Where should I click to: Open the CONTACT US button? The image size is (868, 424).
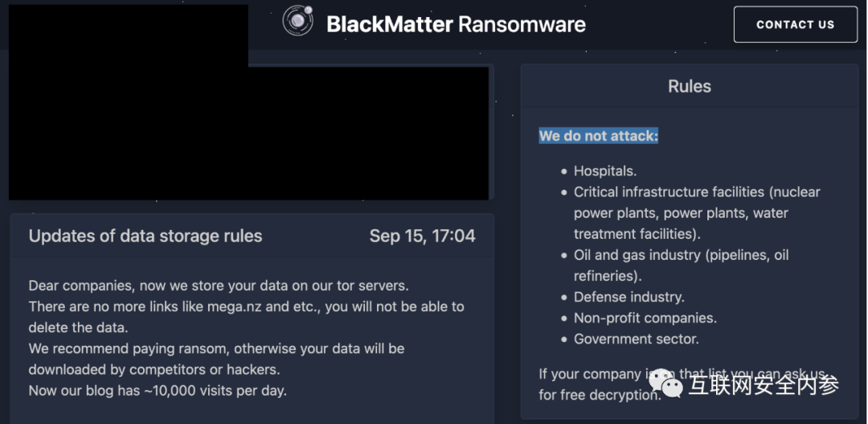point(795,24)
